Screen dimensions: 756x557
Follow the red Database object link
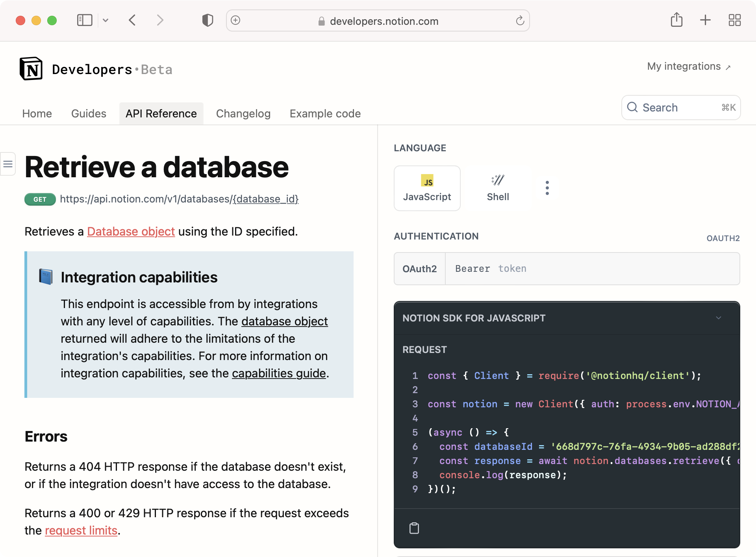click(131, 232)
